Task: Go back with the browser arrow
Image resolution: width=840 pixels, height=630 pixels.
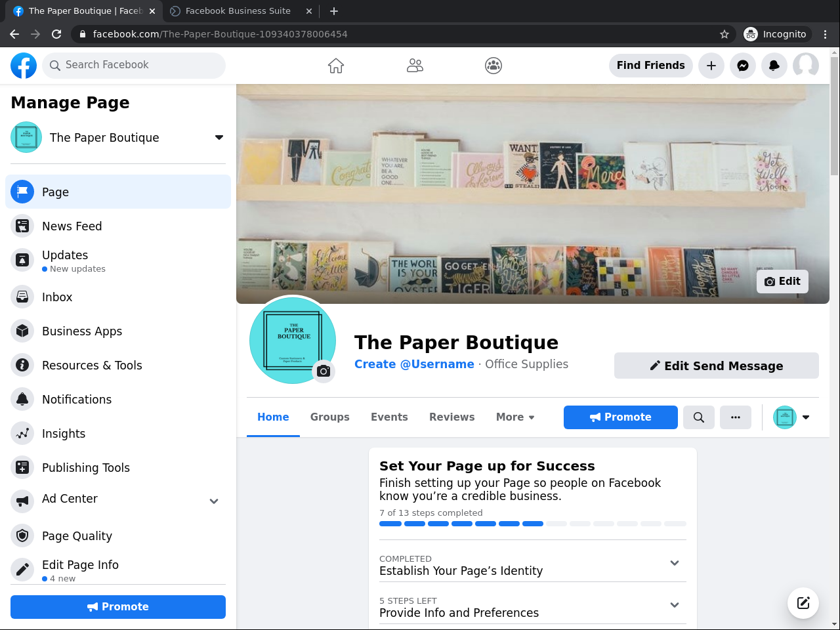Action: 14,34
